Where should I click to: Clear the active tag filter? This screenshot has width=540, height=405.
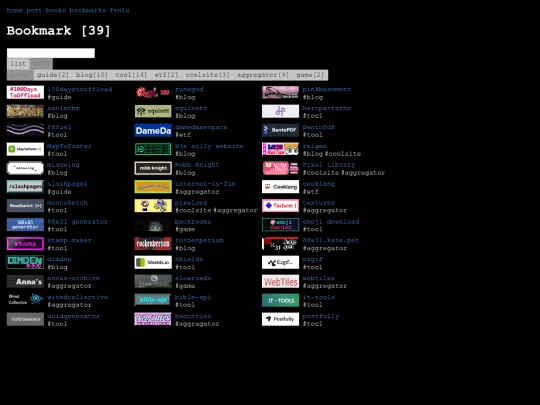pyautogui.click(x=20, y=75)
